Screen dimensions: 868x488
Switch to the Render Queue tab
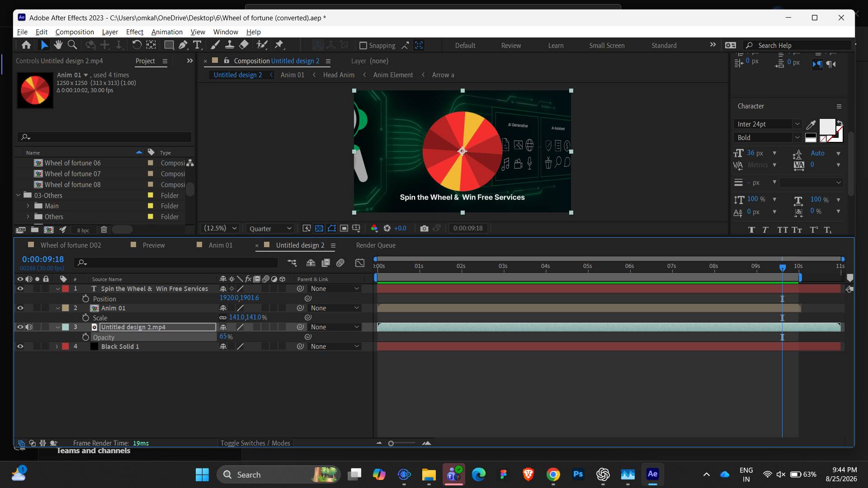click(376, 245)
